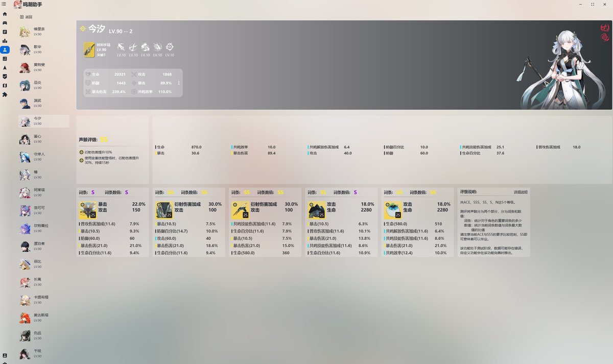Open 详细说明 detailed explanation link

[x=521, y=192]
